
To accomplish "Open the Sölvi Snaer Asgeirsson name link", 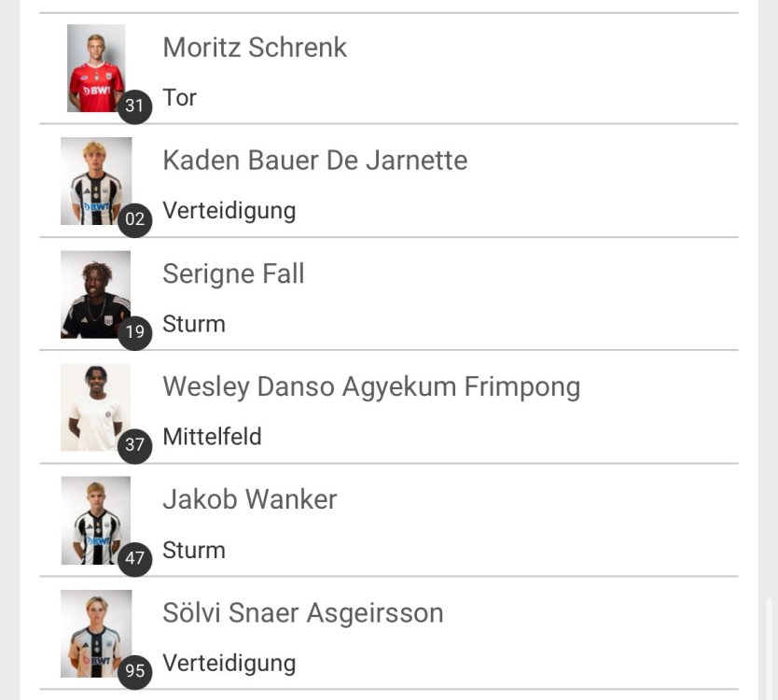I will pos(302,613).
